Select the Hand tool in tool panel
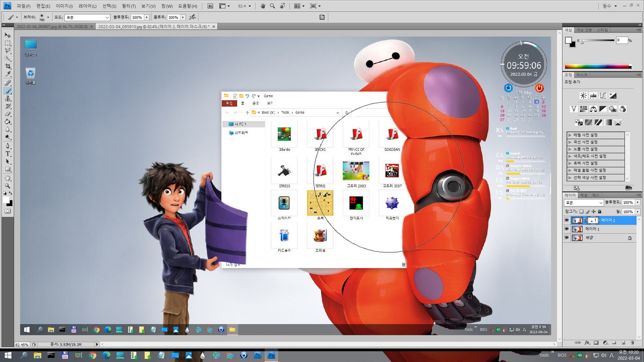The image size is (644, 362). [x=8, y=178]
